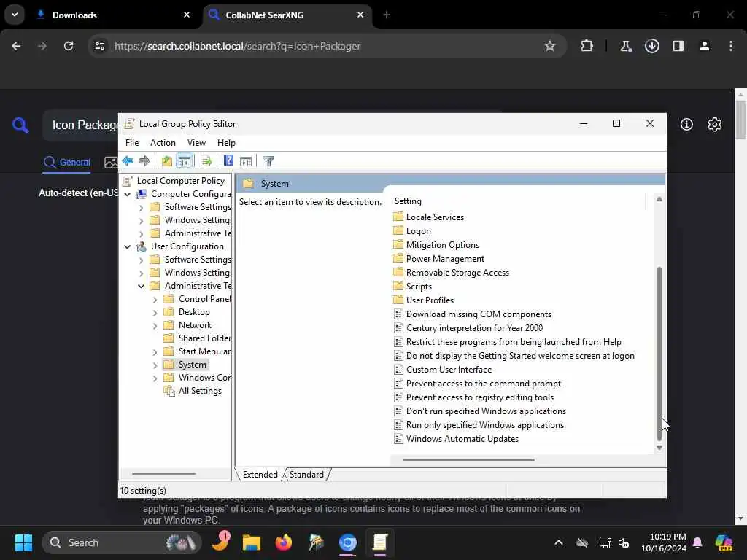Open the Action menu

(x=163, y=143)
